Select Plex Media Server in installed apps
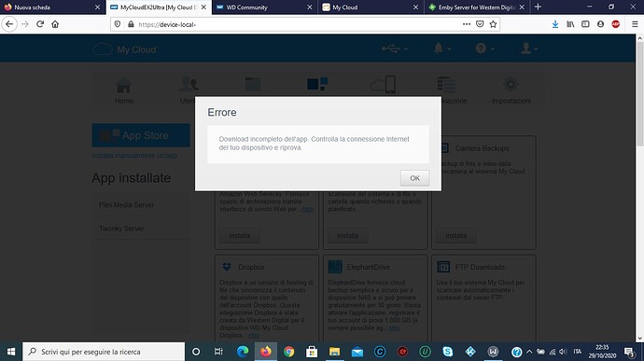The image size is (644, 361). (127, 204)
